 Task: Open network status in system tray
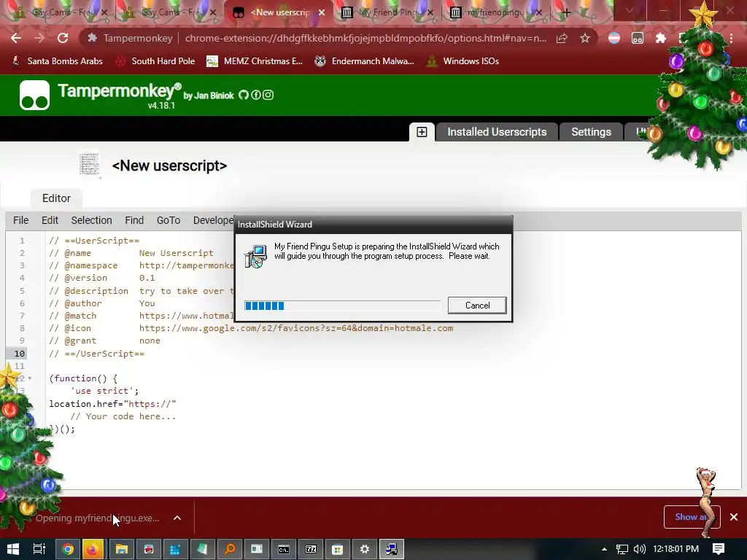point(622,549)
